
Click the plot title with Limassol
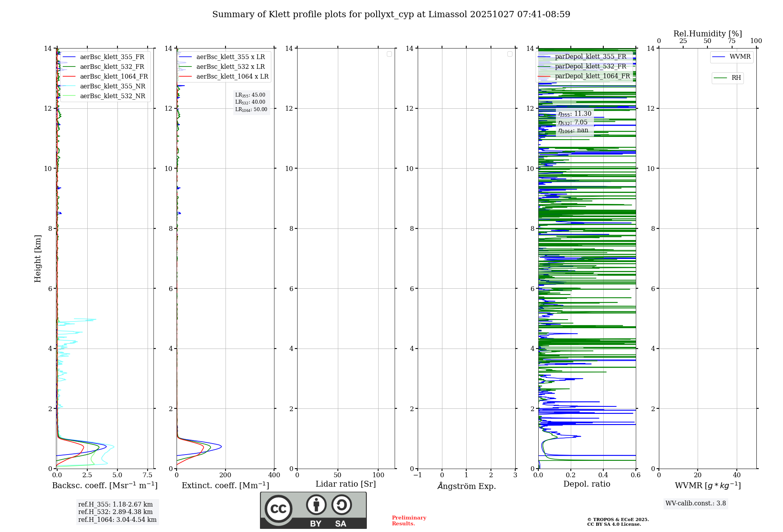(391, 14)
